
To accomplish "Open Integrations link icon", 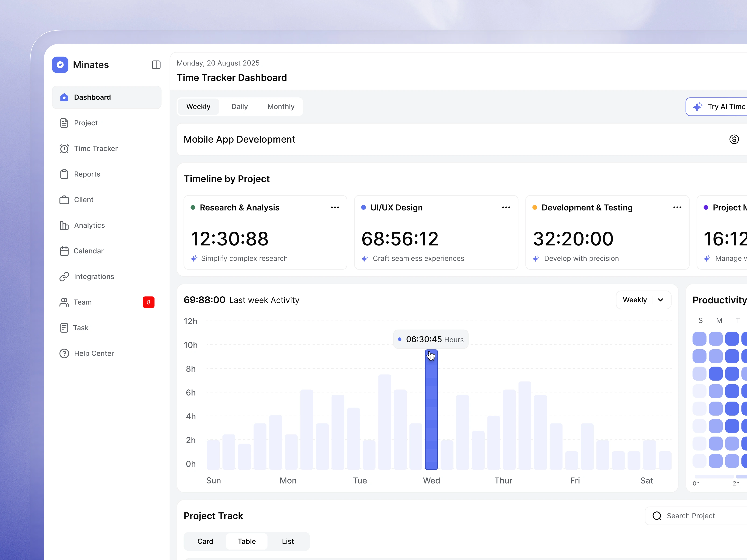I will pyautogui.click(x=64, y=276).
